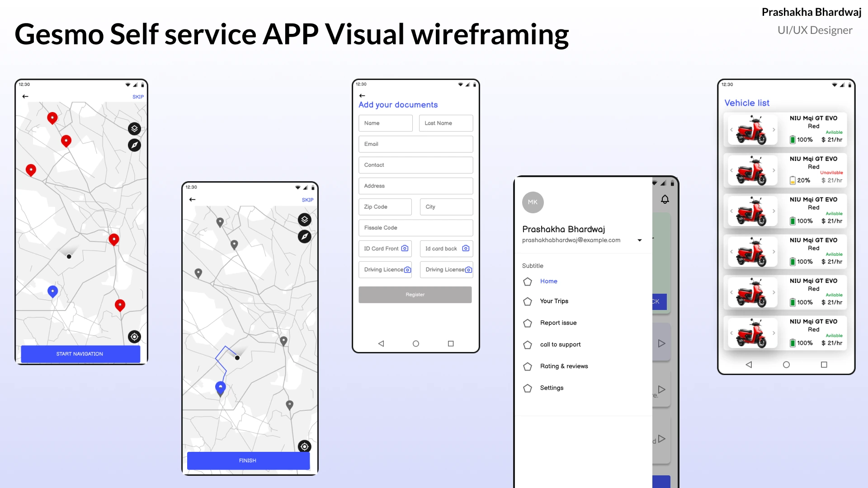Expand the account dropdown arrow beside email
868x488 pixels.
click(x=639, y=240)
